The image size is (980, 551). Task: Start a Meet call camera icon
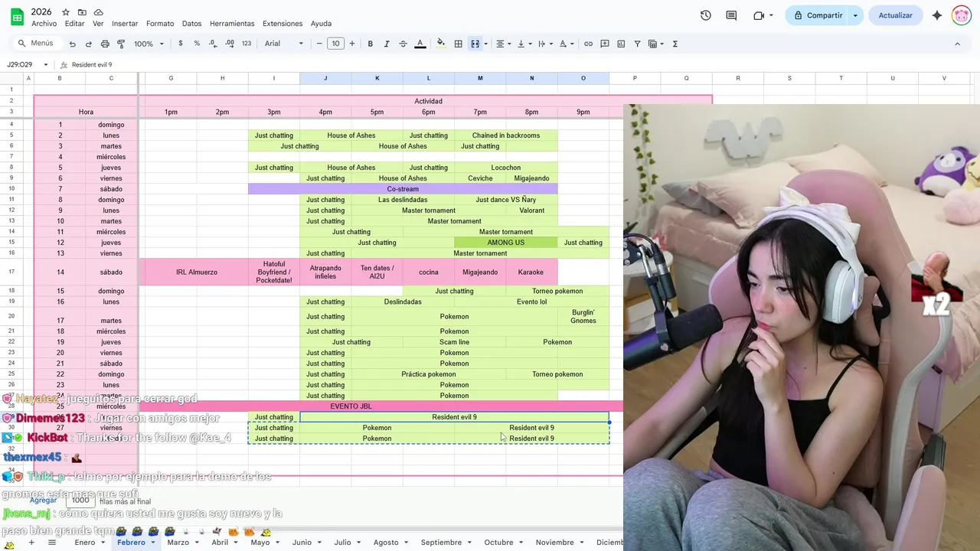[x=759, y=15]
